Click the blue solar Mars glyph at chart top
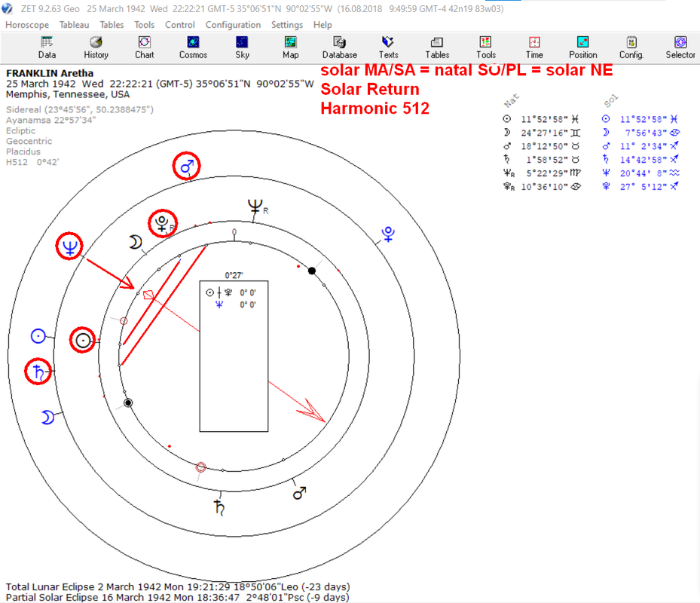This screenshot has height=603, width=700. [x=187, y=166]
